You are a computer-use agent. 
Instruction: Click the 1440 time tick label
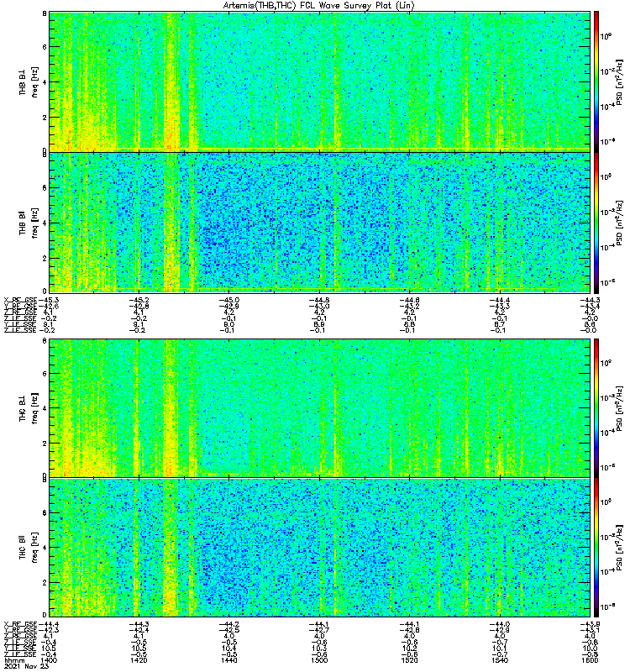click(x=228, y=660)
